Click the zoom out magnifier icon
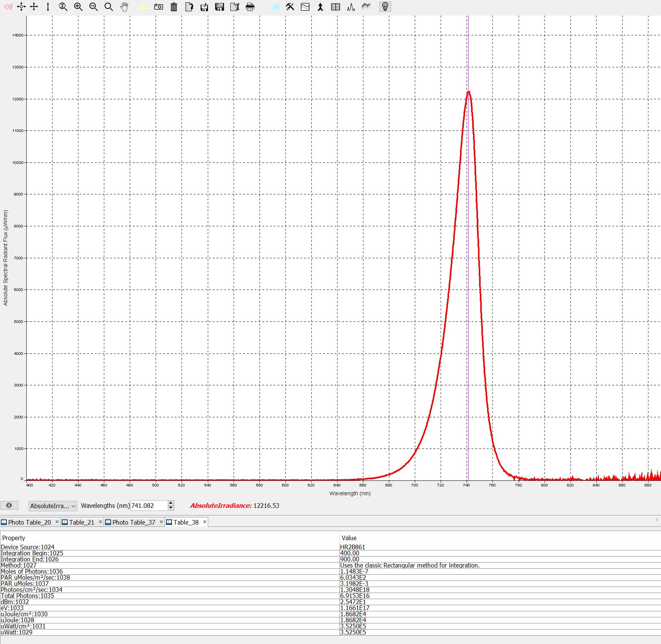Image resolution: width=661 pixels, height=644 pixels. coord(93,7)
